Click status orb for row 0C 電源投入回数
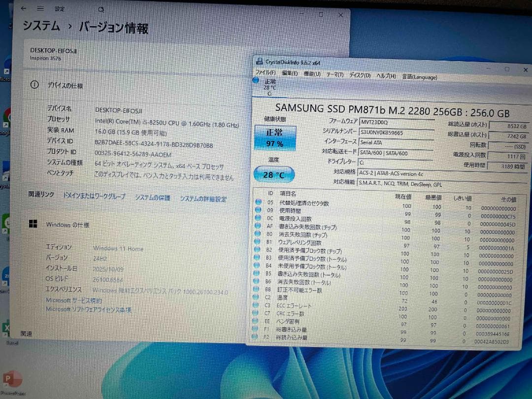 [x=258, y=218]
